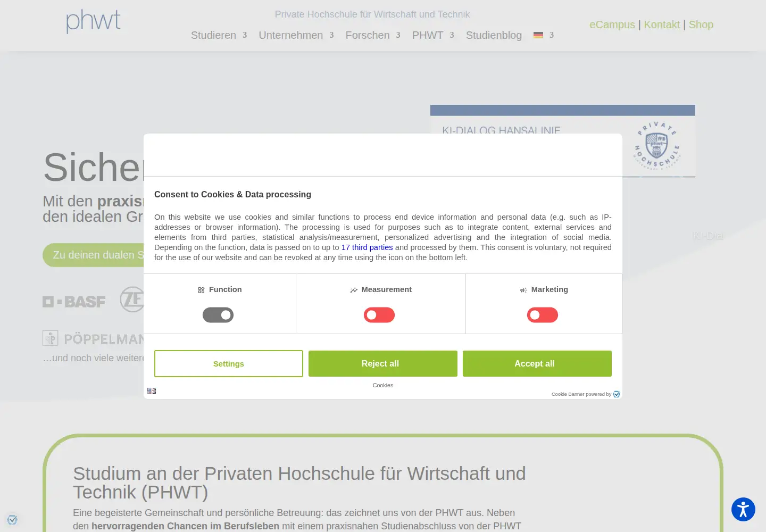Open the 17 third parties link
This screenshot has height=532, width=766.
tap(367, 247)
